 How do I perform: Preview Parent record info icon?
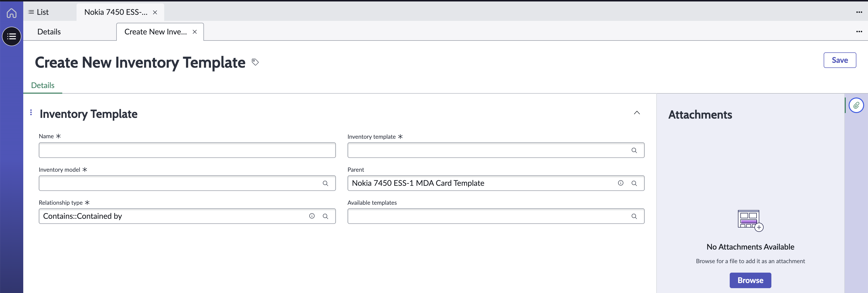tap(620, 183)
